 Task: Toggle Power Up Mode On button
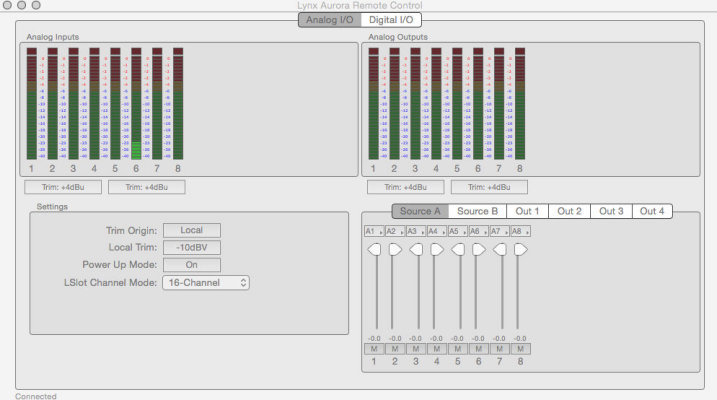pyautogui.click(x=192, y=265)
